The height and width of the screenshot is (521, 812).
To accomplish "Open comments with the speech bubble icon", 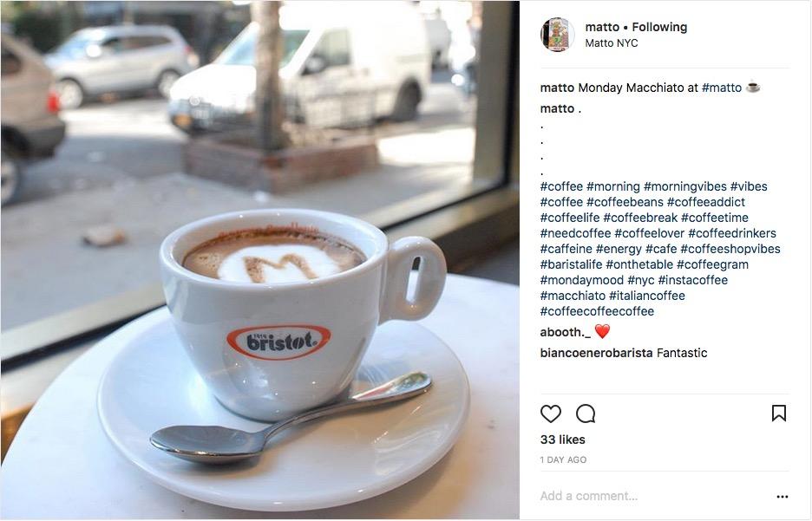I will click(x=586, y=414).
